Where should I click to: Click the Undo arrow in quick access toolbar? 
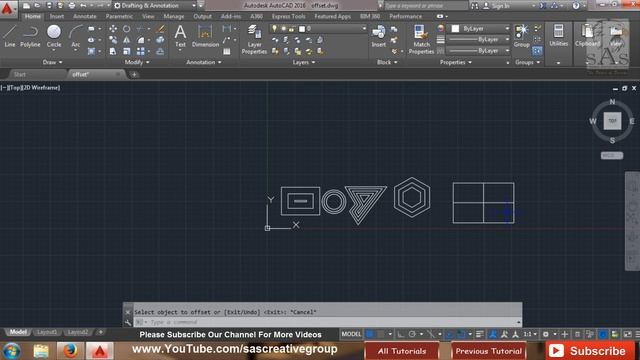[83, 6]
